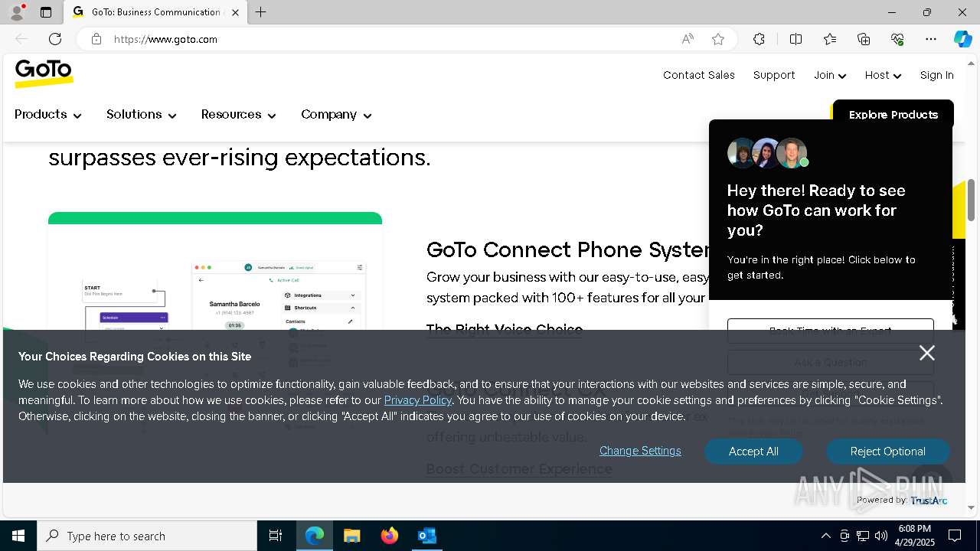Toggle the Split screen icon
The width and height of the screenshot is (980, 551).
coord(795,39)
